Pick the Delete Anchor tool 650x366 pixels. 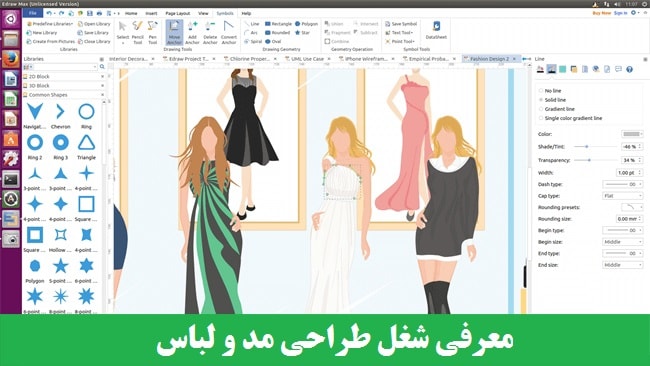(210, 32)
